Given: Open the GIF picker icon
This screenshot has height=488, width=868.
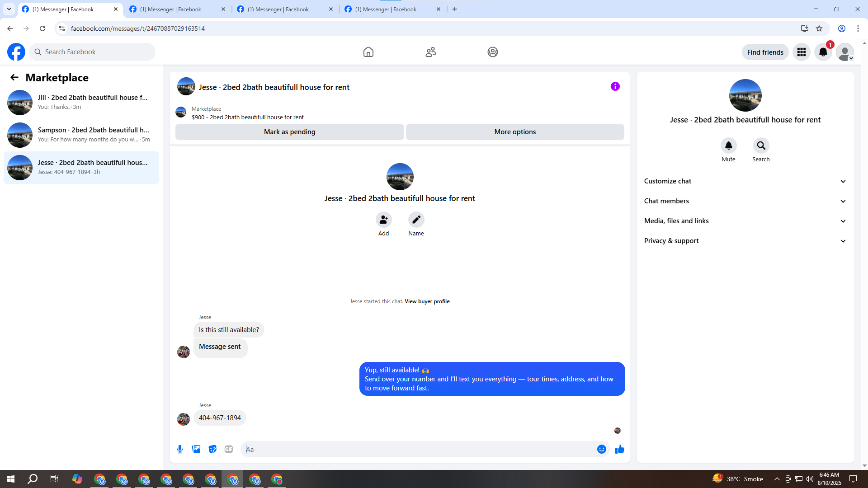Looking at the screenshot, I should click(229, 449).
